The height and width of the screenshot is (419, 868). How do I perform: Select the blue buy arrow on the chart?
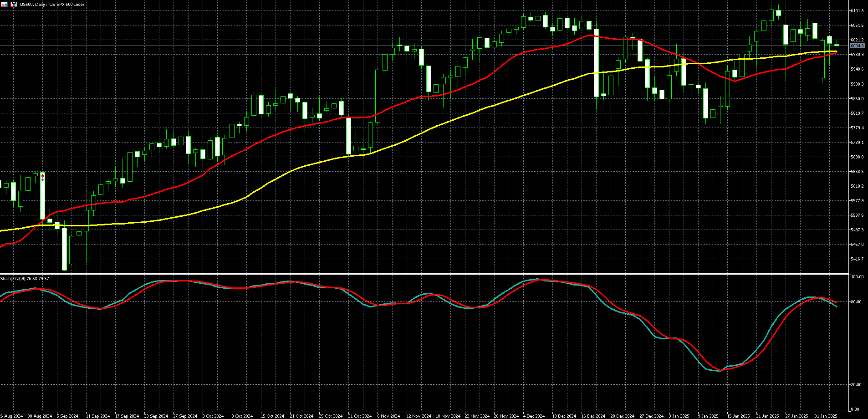pos(42,180)
